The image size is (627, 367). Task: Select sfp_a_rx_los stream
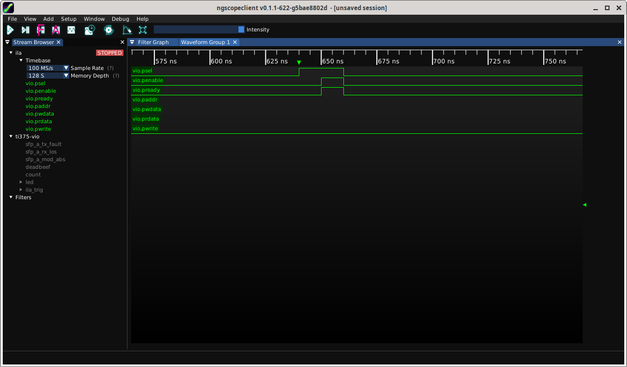click(41, 152)
